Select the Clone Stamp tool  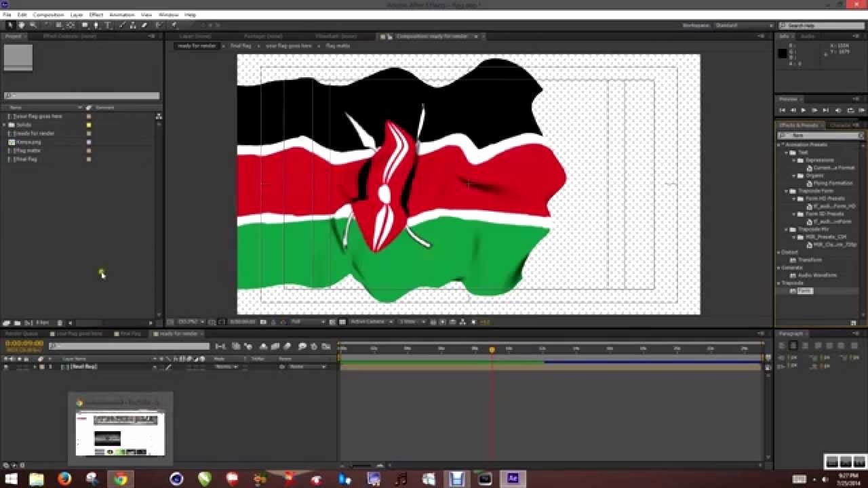[132, 25]
